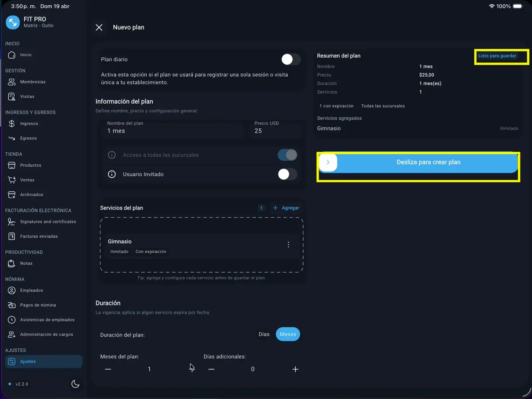Go to Productos in Tienda

pos(30,165)
